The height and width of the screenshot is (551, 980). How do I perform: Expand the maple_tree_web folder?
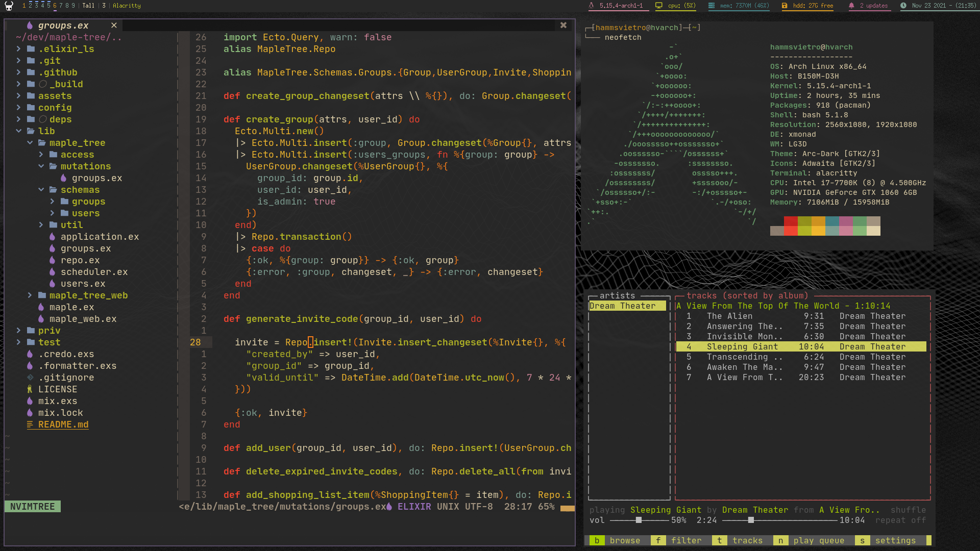pos(30,295)
